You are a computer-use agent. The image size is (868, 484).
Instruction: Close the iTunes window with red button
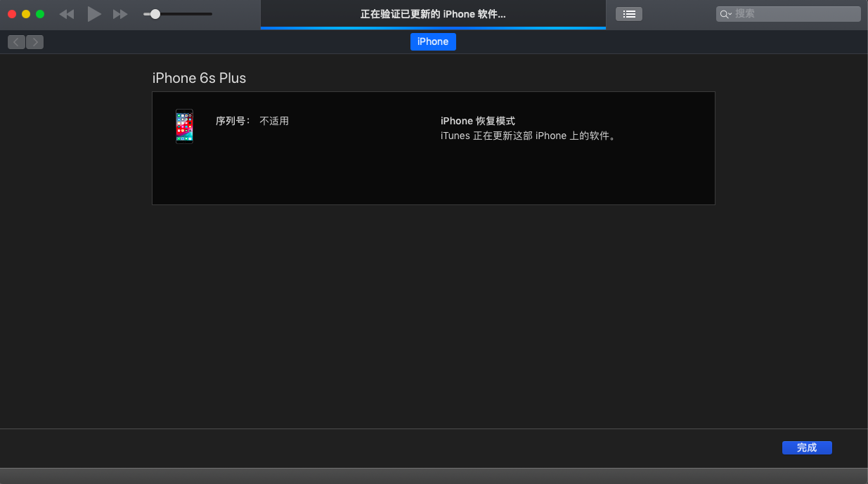(12, 14)
